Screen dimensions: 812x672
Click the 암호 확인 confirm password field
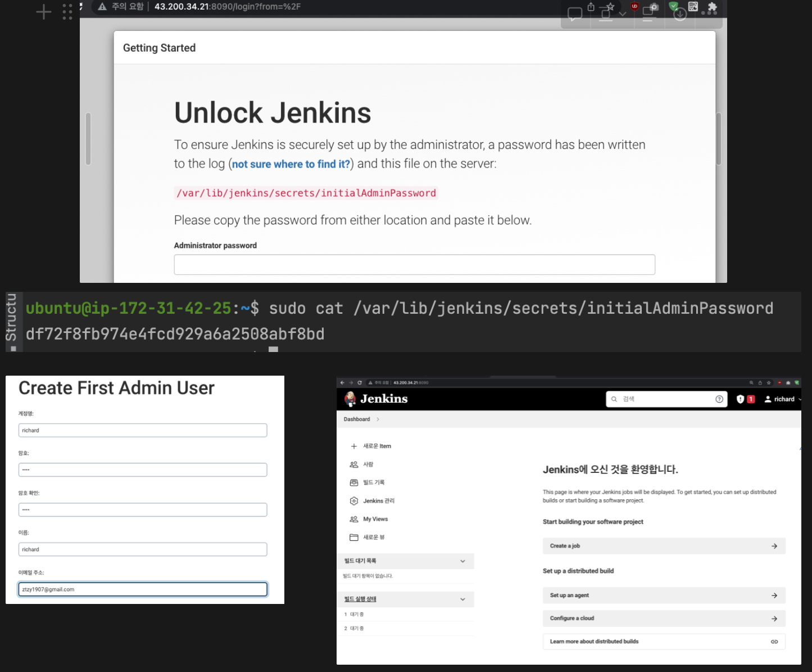pos(143,509)
